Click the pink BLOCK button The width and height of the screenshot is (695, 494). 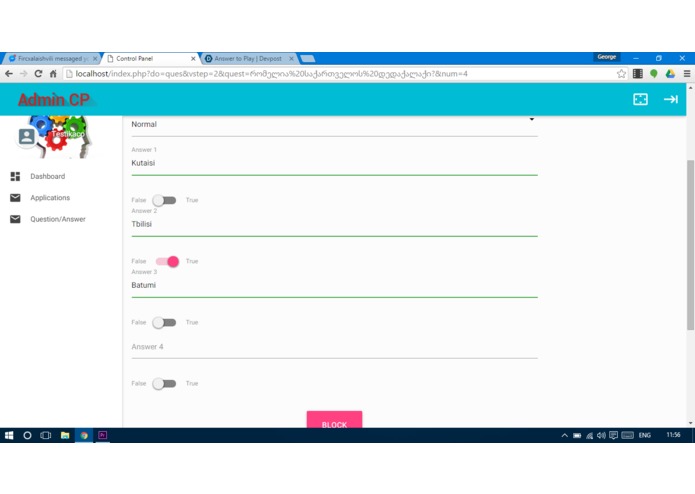click(334, 420)
